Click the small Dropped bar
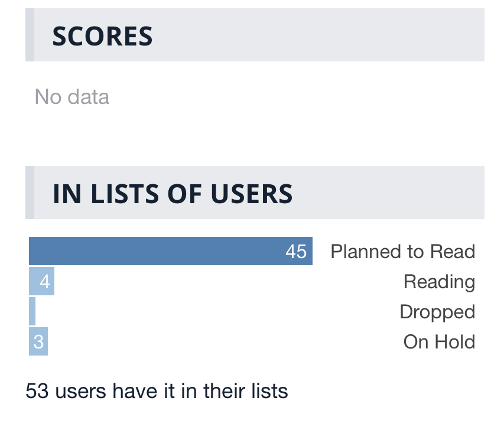Viewport: 504px width, 427px height. 32,312
